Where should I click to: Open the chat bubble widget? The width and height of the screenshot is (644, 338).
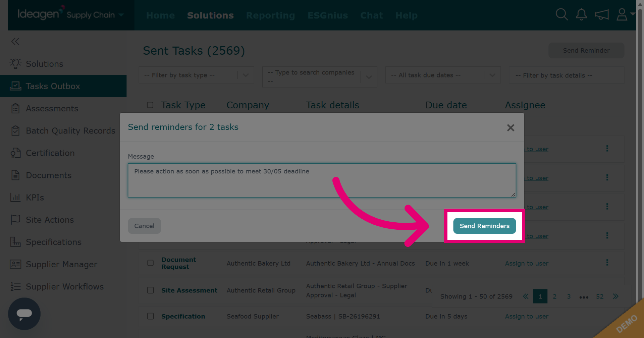coord(24,314)
